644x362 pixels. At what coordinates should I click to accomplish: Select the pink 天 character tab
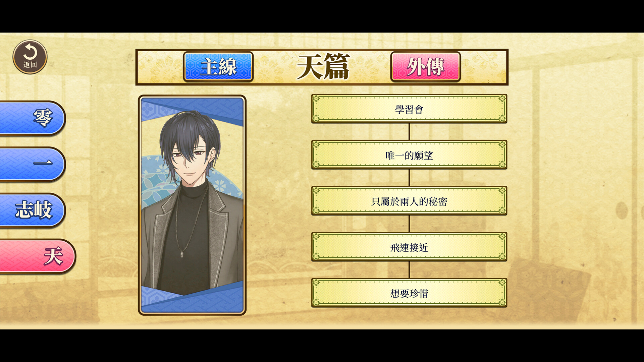(38, 256)
